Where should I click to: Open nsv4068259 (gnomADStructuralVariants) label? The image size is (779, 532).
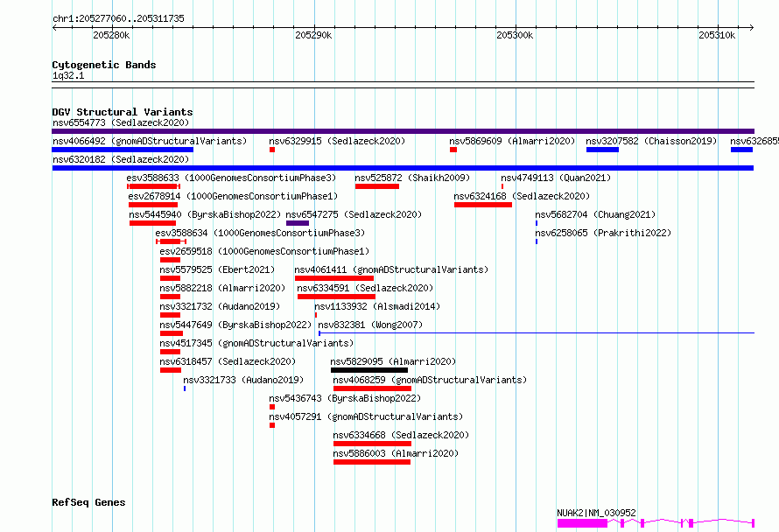click(x=431, y=380)
